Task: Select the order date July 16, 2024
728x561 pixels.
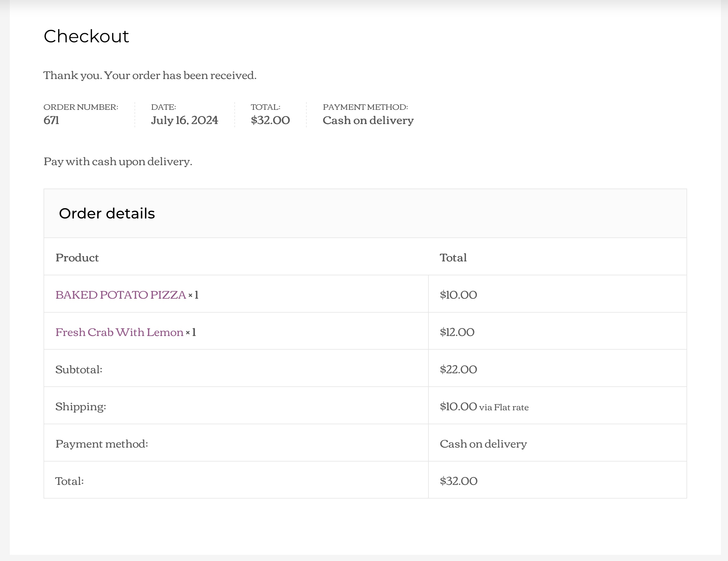Action: (x=185, y=120)
